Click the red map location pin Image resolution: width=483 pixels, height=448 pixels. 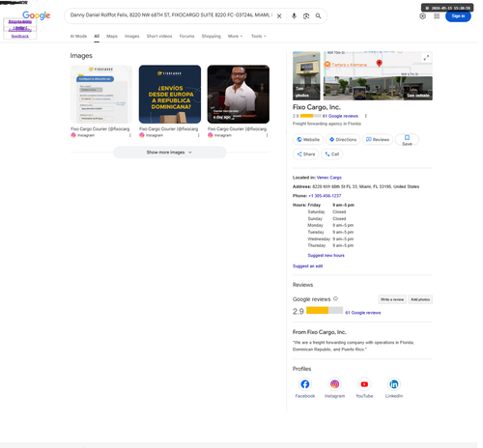pos(380,63)
